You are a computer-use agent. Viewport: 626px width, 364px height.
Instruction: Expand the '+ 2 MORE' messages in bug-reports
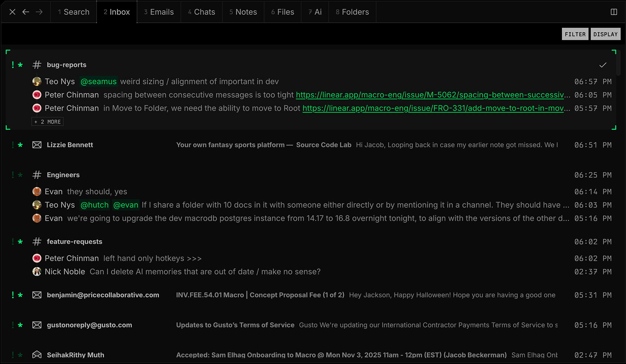(47, 122)
